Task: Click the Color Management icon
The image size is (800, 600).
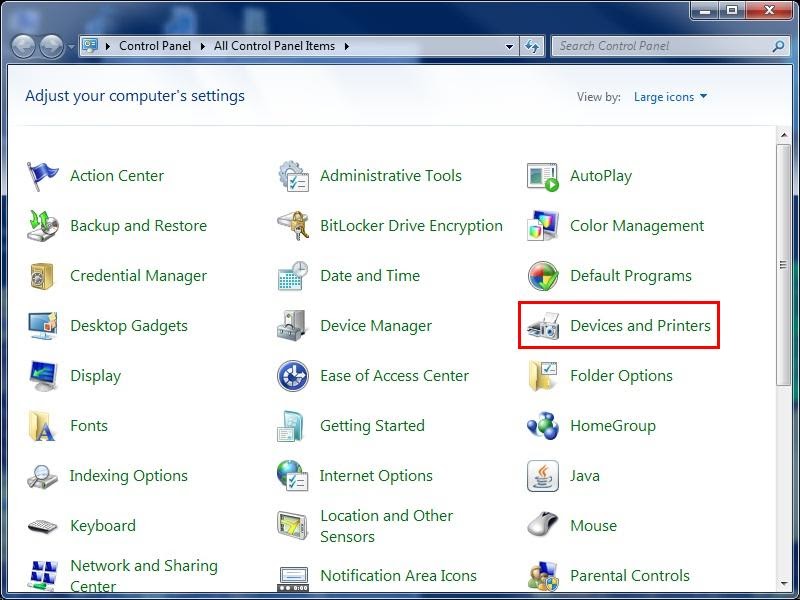Action: click(543, 226)
